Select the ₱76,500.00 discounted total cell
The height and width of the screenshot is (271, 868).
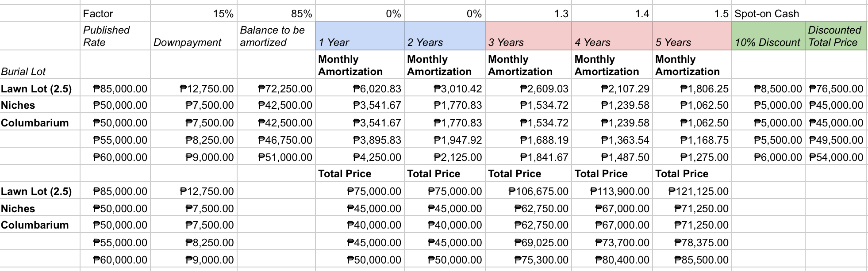pyautogui.click(x=836, y=89)
